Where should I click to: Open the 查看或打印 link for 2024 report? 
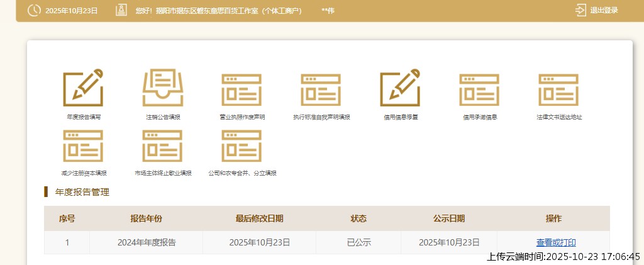point(555,242)
